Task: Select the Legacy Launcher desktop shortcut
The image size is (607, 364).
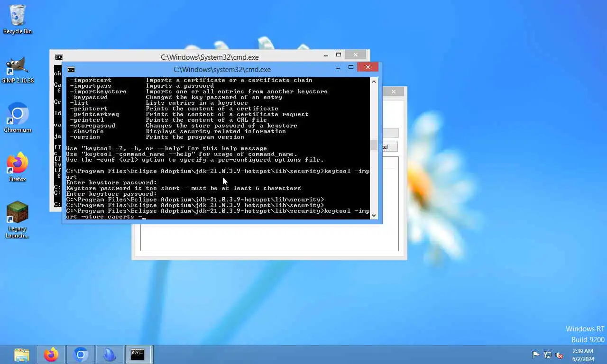Action: click(x=18, y=219)
